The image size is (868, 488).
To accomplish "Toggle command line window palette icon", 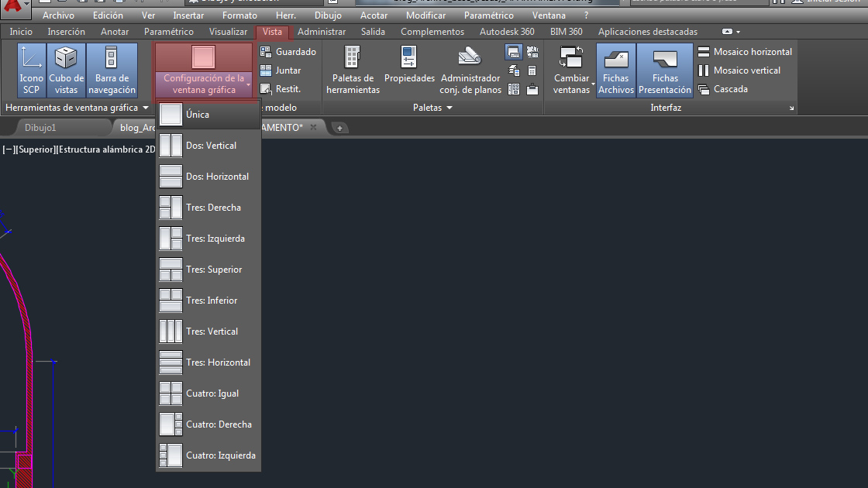I will [514, 53].
